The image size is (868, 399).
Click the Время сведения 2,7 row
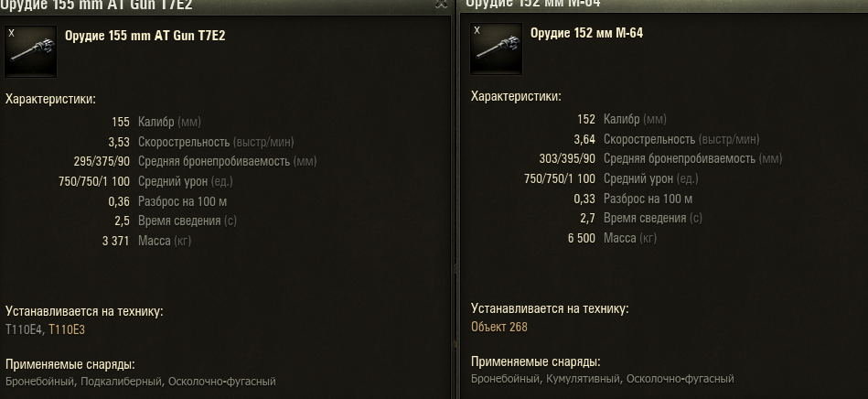coord(640,219)
